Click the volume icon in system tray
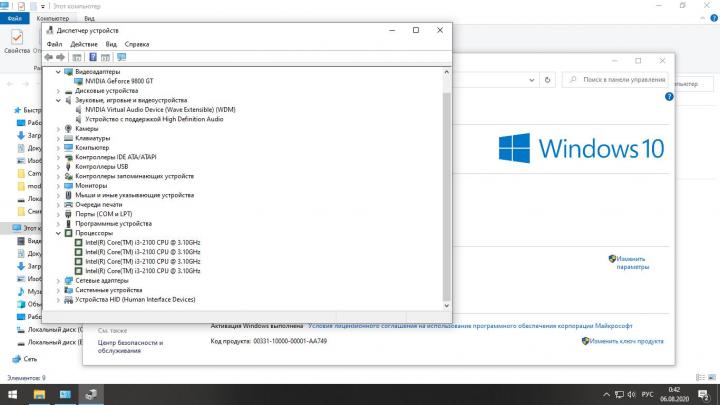 coord(631,394)
